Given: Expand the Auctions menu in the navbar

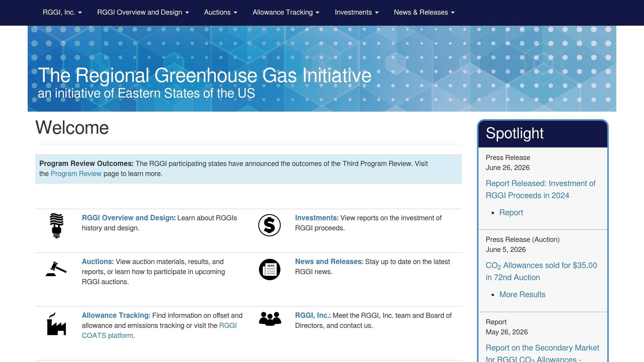Looking at the screenshot, I should (221, 13).
